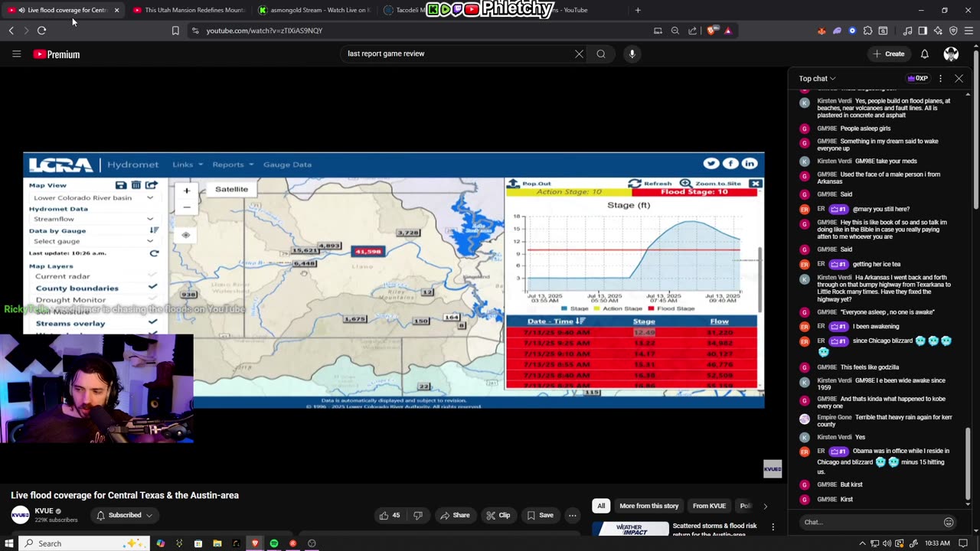Focus the live chat message box
Viewport: 980px width, 551px height.
tap(871, 522)
